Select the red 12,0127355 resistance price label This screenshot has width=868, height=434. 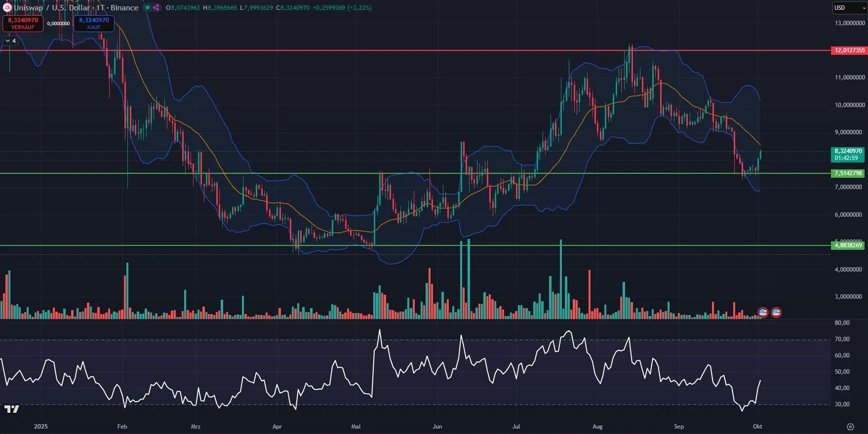pos(849,50)
